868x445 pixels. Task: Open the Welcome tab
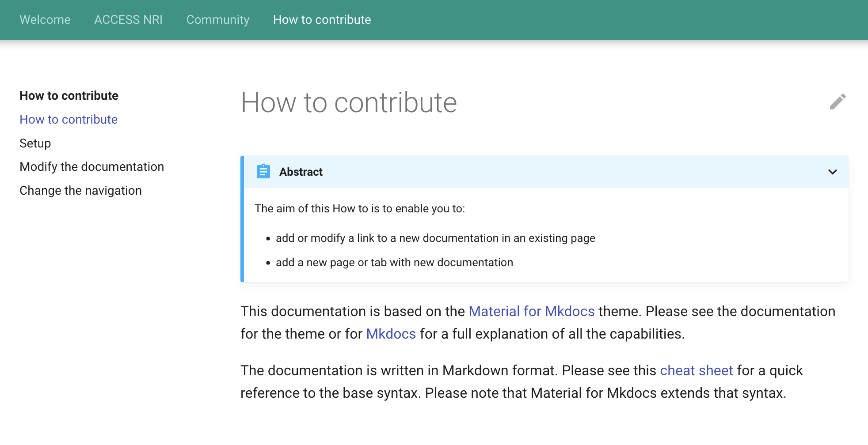tap(45, 20)
